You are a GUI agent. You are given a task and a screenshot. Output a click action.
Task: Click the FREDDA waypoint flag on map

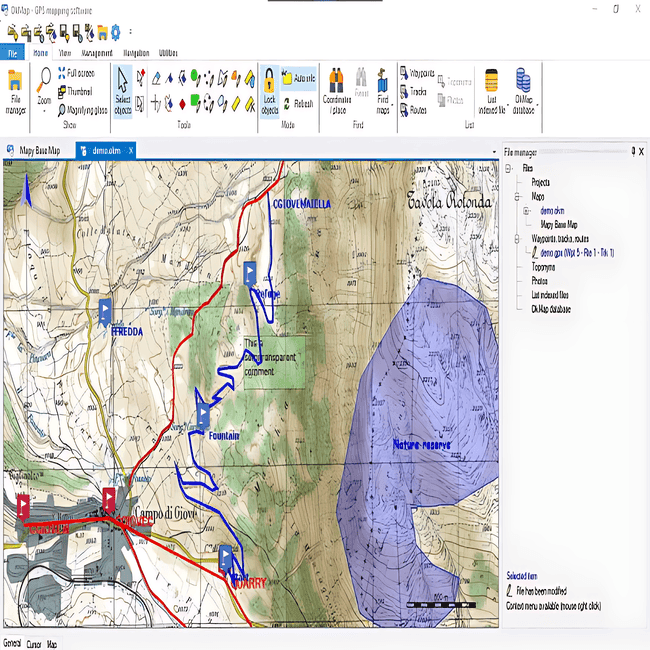(105, 311)
